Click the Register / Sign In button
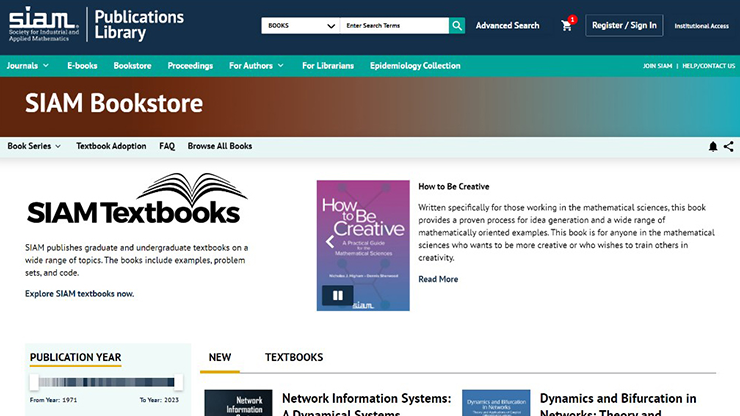 point(624,25)
